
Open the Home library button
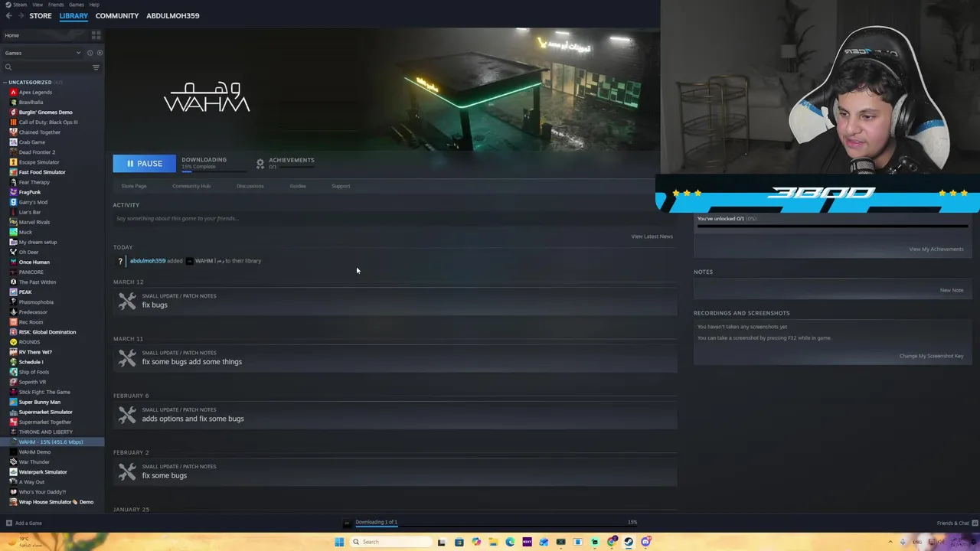45,35
